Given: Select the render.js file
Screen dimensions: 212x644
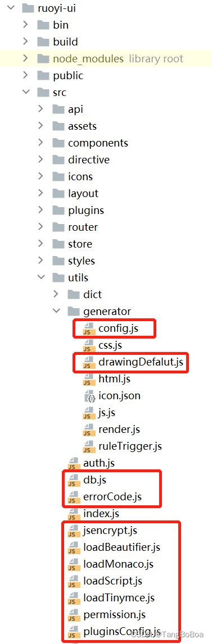Looking at the screenshot, I should click(x=111, y=430).
